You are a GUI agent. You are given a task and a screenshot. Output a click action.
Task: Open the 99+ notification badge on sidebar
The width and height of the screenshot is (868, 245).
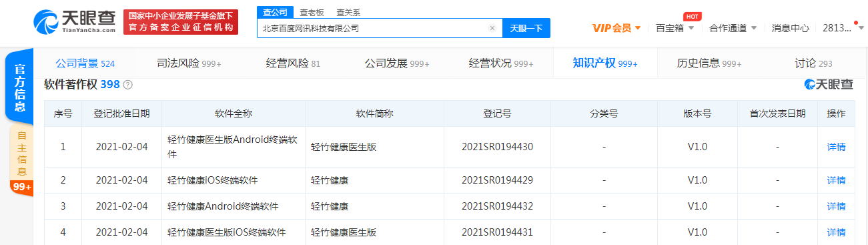pyautogui.click(x=21, y=187)
